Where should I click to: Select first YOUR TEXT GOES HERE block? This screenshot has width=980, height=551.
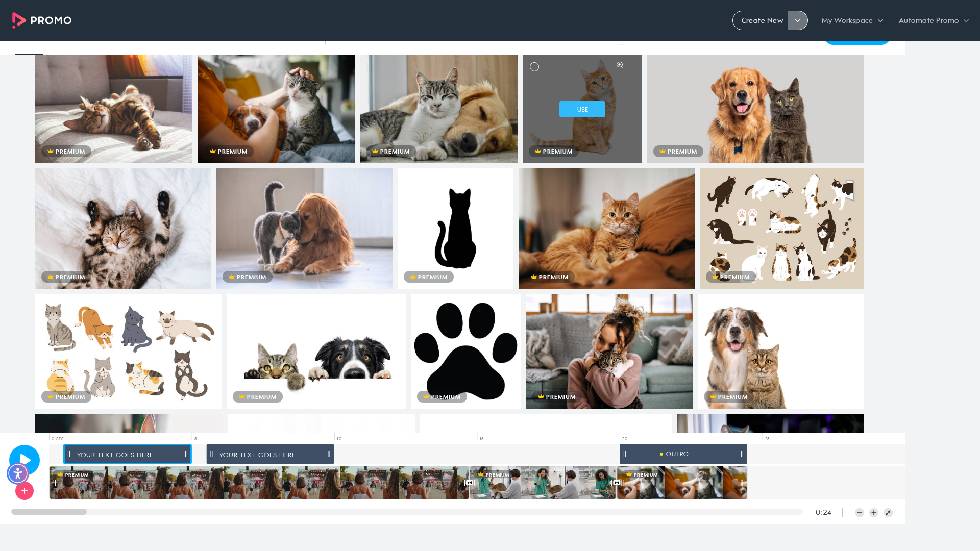click(128, 454)
